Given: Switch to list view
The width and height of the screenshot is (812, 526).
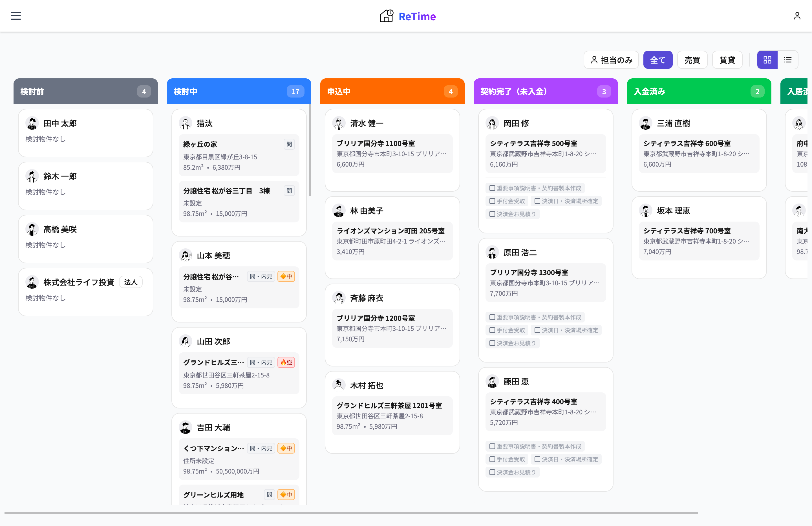Looking at the screenshot, I should pos(787,60).
